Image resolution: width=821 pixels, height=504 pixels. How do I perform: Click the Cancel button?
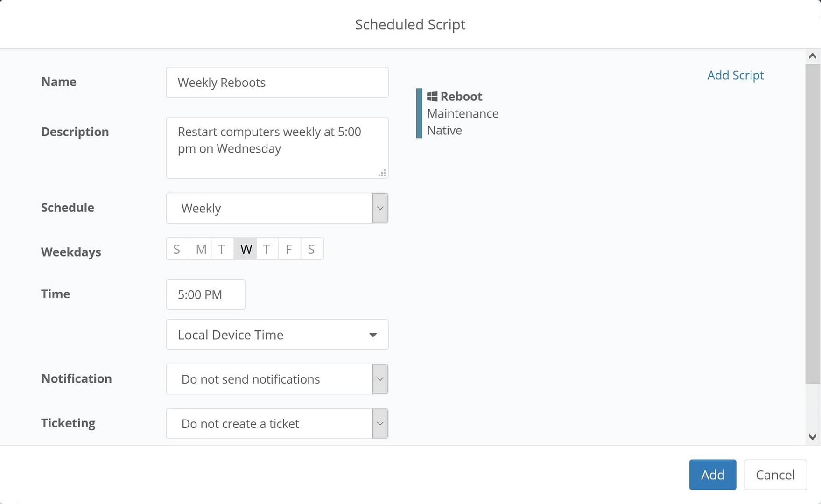point(775,475)
